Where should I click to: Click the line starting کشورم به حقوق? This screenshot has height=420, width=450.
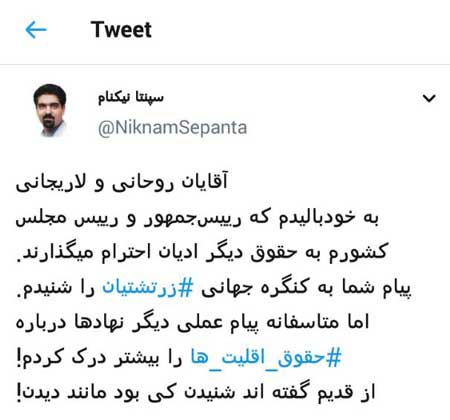202,253
